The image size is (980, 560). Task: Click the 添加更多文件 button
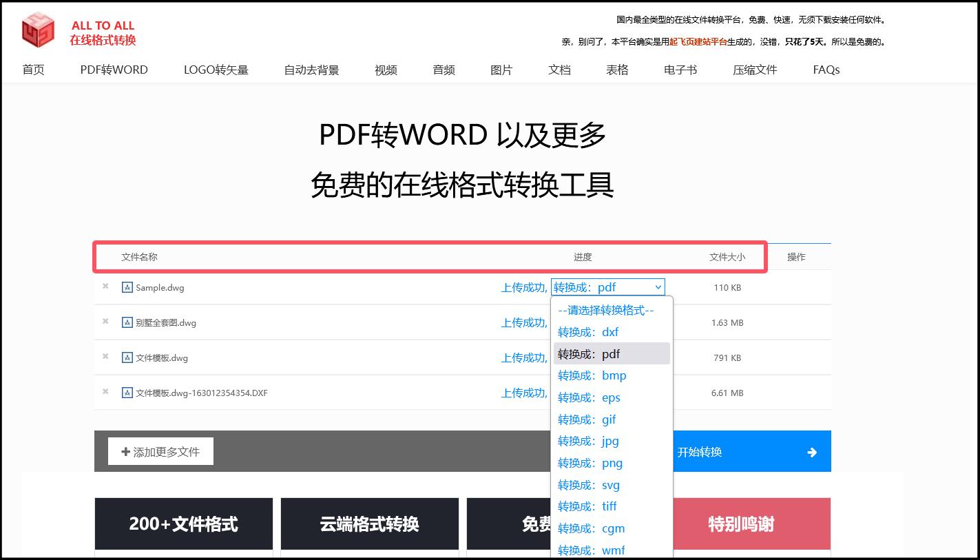click(x=160, y=451)
